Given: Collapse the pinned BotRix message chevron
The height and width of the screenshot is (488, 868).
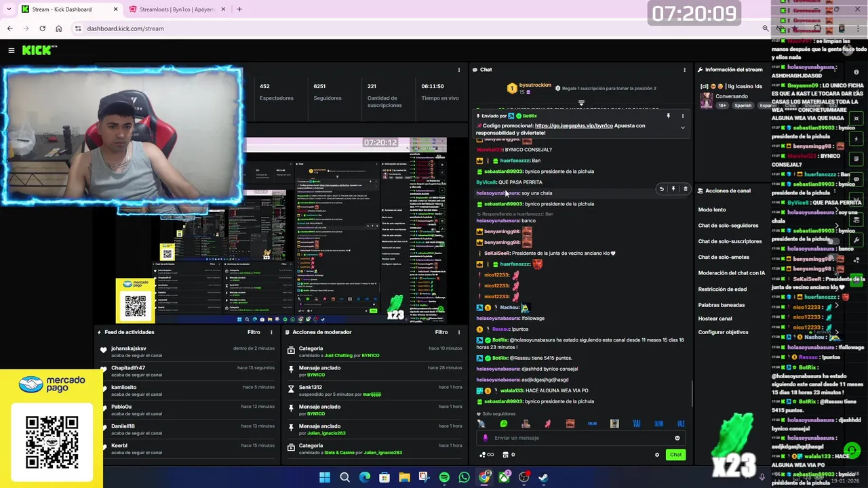Looking at the screenshot, I should (683, 127).
